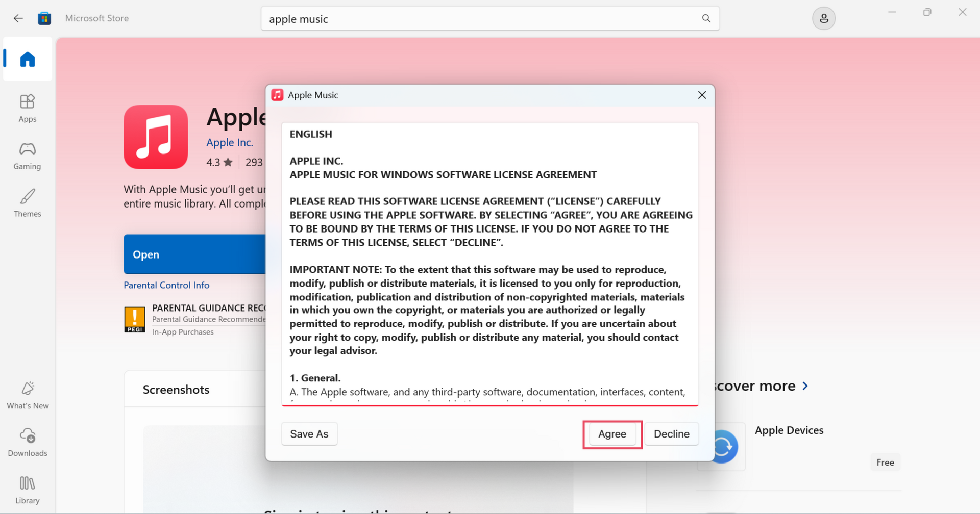Click the PEGI parental guidance badge
Viewport: 980px width, 514px height.
click(x=135, y=320)
